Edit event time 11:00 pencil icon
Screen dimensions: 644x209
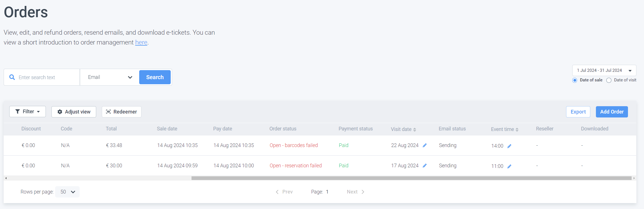[509, 166]
